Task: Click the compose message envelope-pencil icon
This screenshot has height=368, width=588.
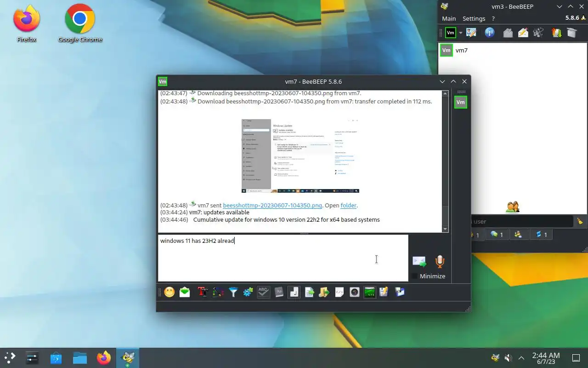Action: 523,33
